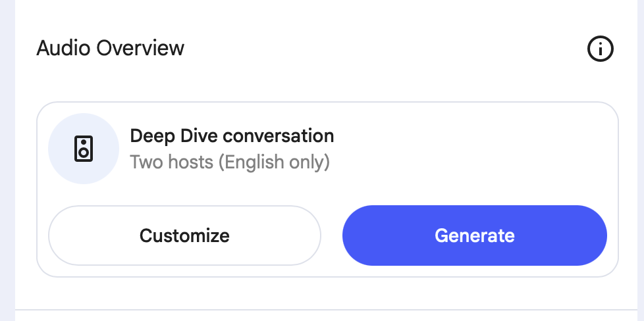Select the Two hosts (English only) subtitle
This screenshot has width=644, height=321.
[x=230, y=162]
